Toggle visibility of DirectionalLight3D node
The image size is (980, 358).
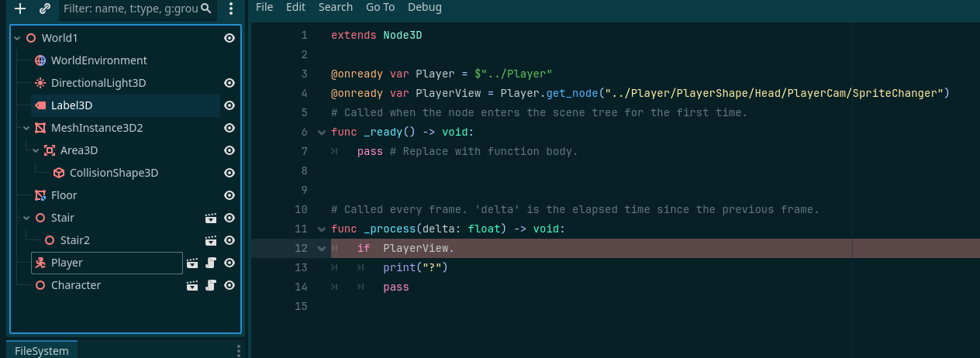tap(229, 83)
